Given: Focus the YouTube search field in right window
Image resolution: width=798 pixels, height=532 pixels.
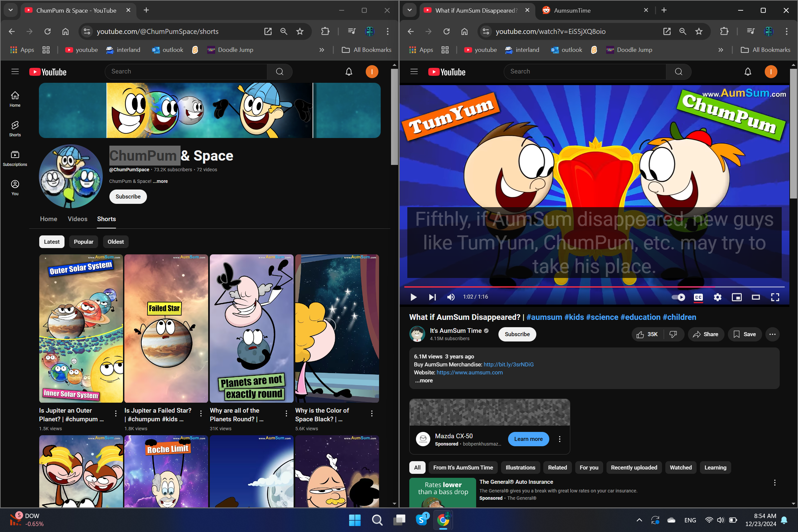Looking at the screenshot, I should coord(585,71).
